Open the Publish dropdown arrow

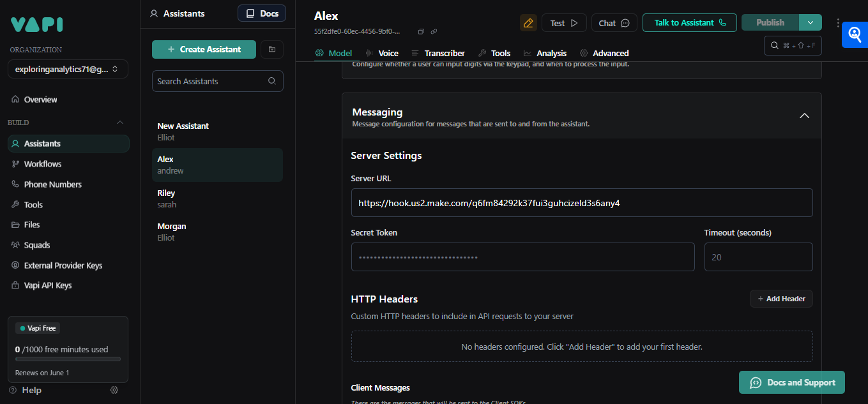811,22
